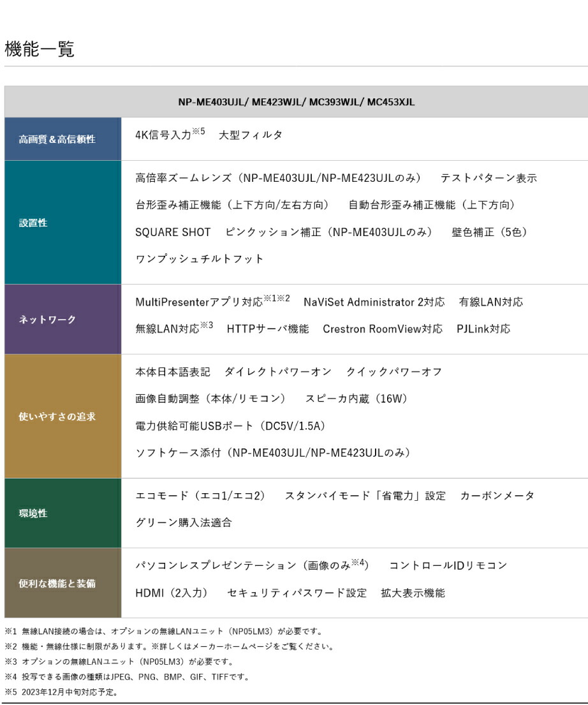Click MultiPresenterアプリ対応 entry
Screen dimensions: 588x705
[212, 301]
